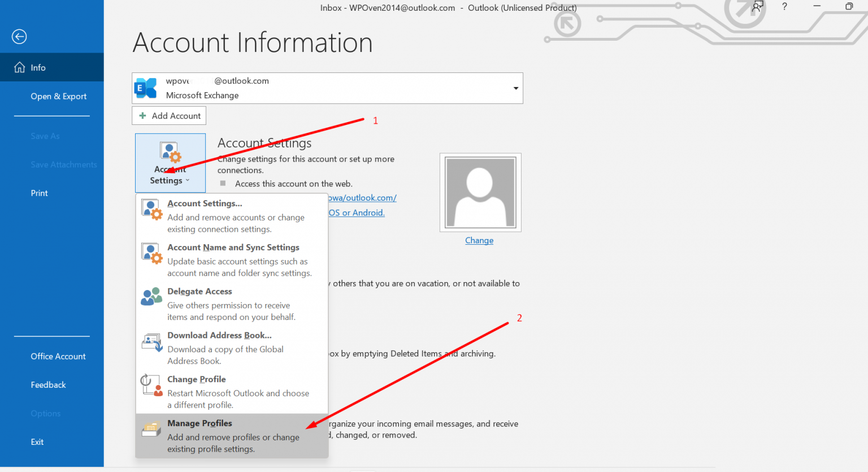
Task: Click the Change link under the profile picture
Action: pyautogui.click(x=479, y=240)
